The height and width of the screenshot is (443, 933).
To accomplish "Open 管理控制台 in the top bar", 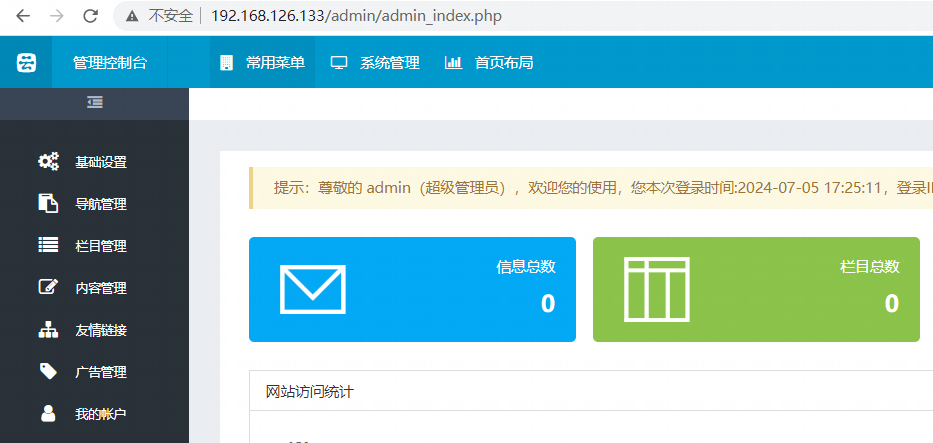I will click(x=109, y=62).
